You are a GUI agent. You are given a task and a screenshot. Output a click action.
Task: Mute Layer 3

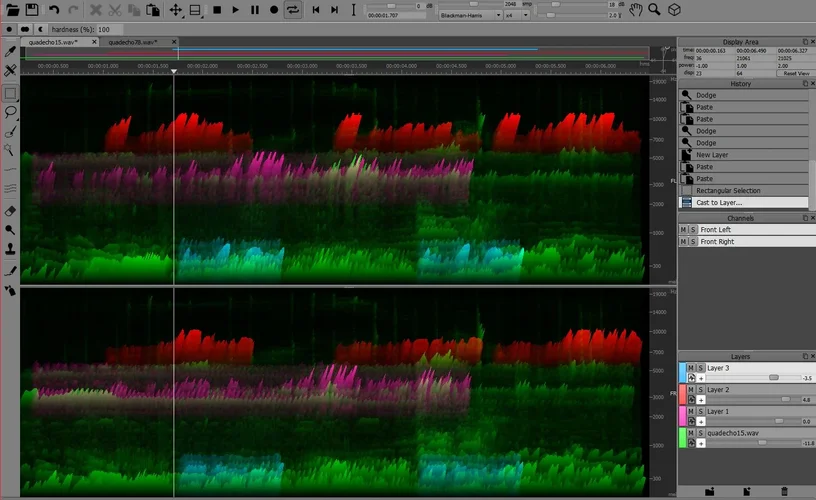[691, 368]
